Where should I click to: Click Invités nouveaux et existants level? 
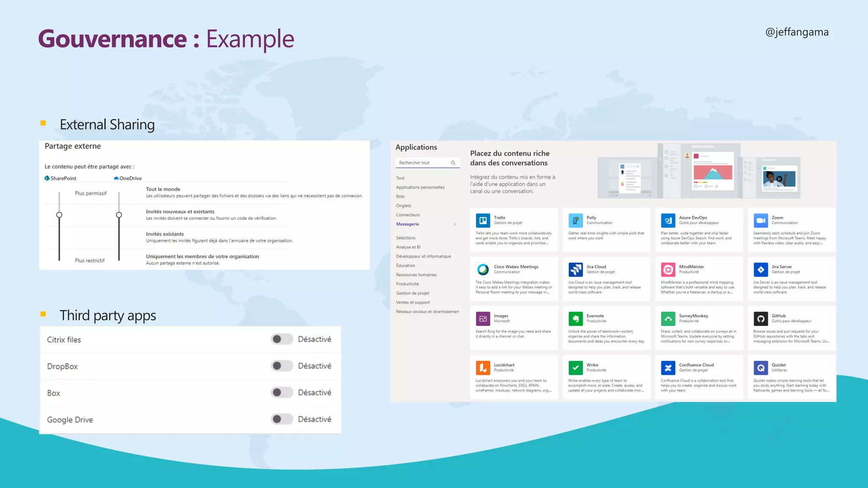[180, 212]
